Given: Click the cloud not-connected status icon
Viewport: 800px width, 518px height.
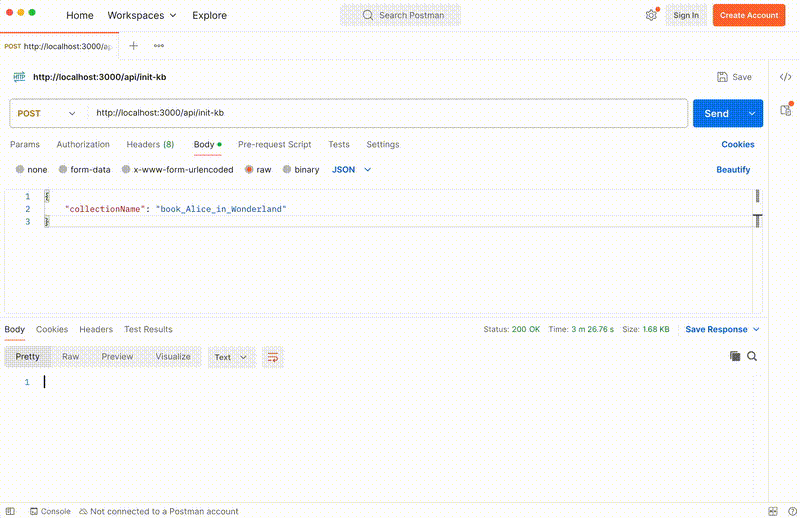Looking at the screenshot, I should coord(84,511).
